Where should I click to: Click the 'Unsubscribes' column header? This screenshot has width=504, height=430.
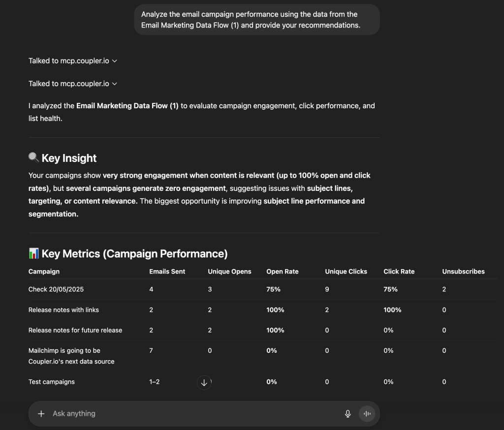click(x=463, y=272)
